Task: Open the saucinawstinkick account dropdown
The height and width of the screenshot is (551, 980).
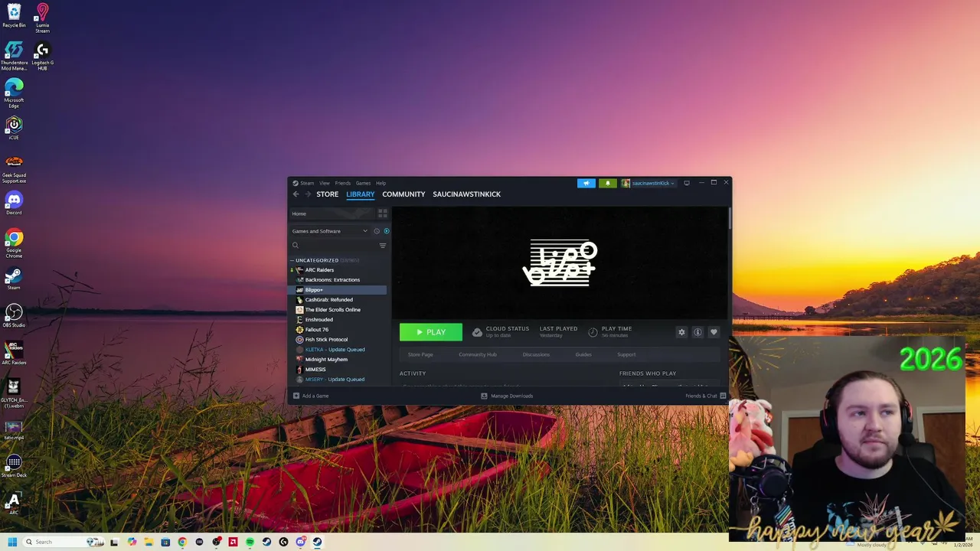Action: pyautogui.click(x=648, y=183)
